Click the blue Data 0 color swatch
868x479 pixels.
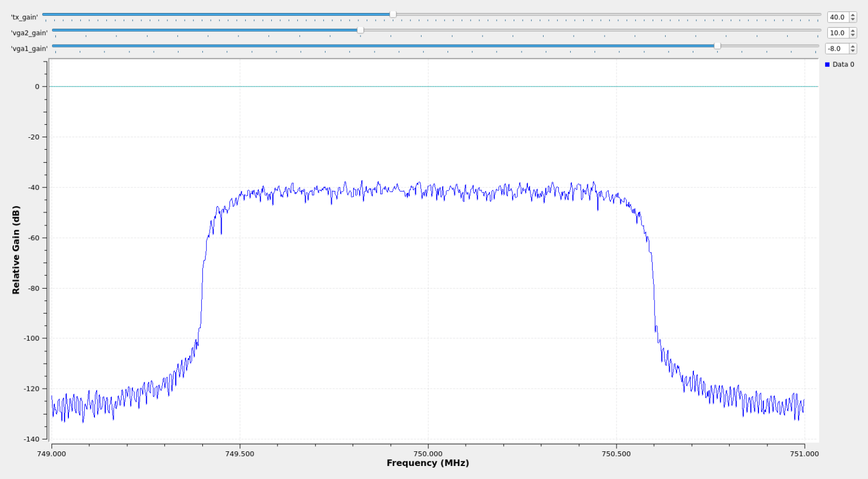click(x=827, y=64)
